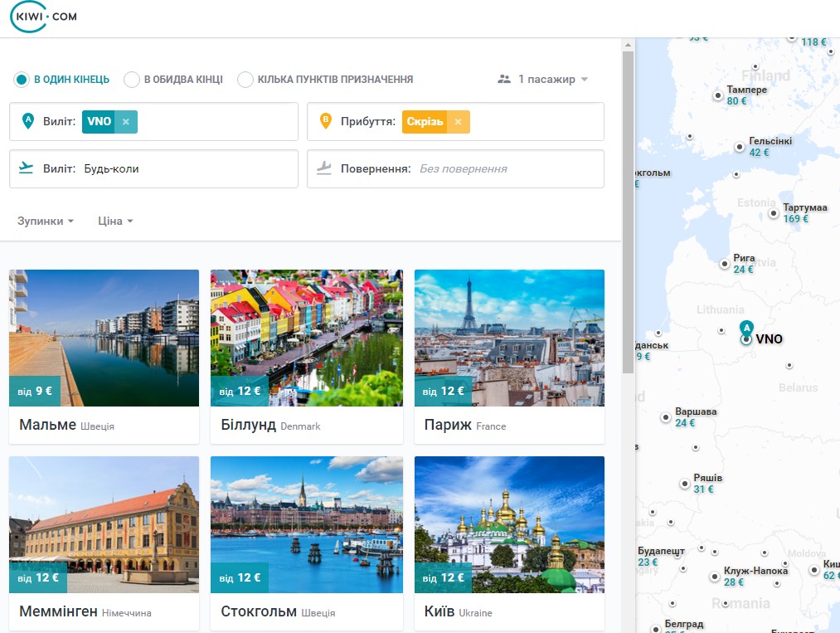The width and height of the screenshot is (840, 633).
Task: Click the 169 € Tartu price
Action: coord(795,219)
